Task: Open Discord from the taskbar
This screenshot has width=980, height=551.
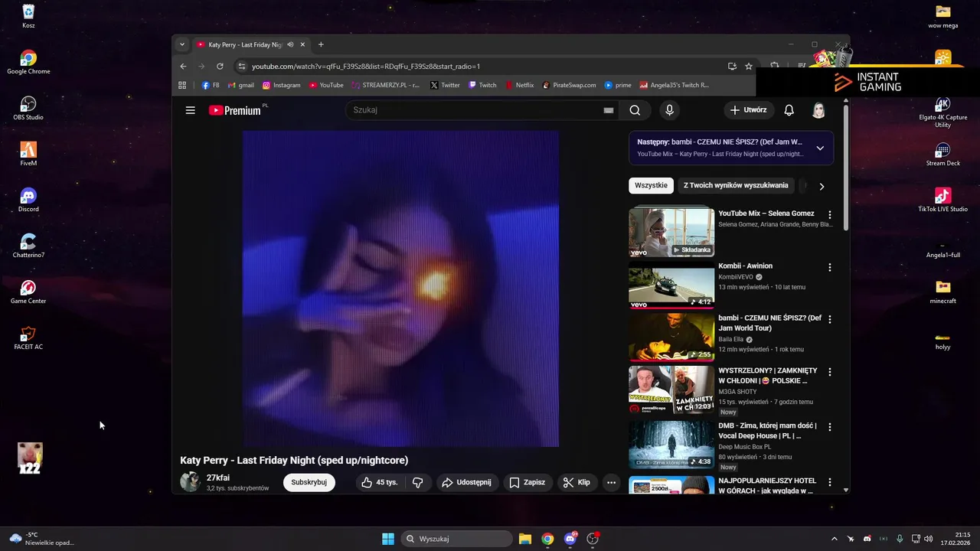Action: coord(570,539)
